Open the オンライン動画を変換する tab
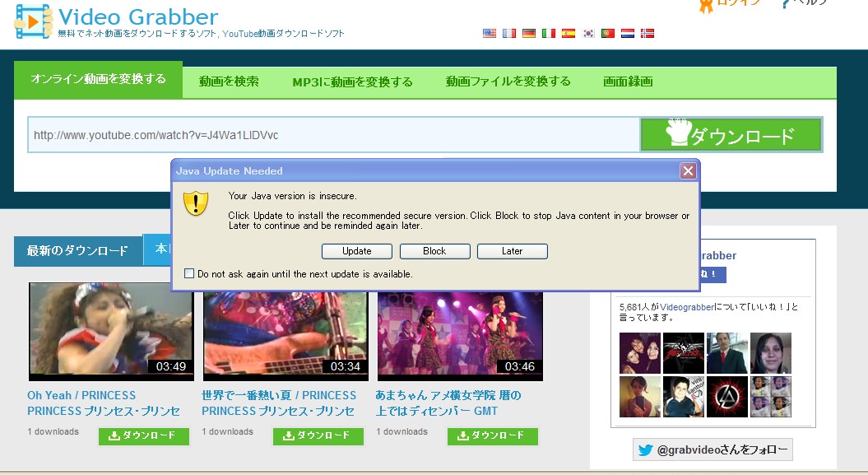This screenshot has width=868, height=475. click(x=98, y=80)
